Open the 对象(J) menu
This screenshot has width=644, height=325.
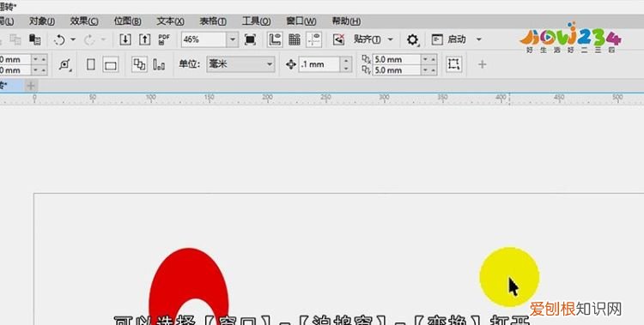(x=42, y=21)
